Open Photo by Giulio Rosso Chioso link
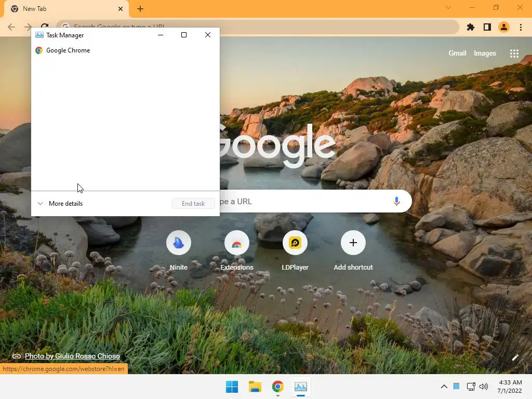The image size is (532, 399). click(x=72, y=356)
